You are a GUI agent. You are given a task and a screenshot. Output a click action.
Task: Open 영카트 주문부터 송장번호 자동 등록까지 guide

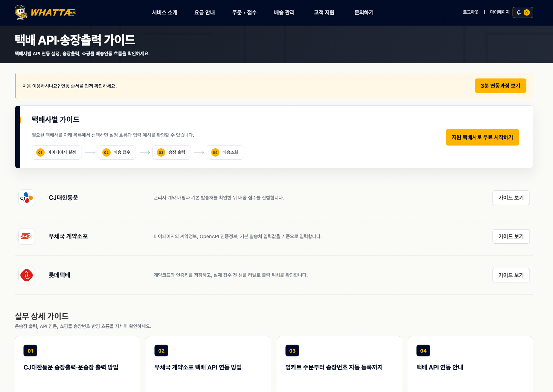tap(334, 367)
